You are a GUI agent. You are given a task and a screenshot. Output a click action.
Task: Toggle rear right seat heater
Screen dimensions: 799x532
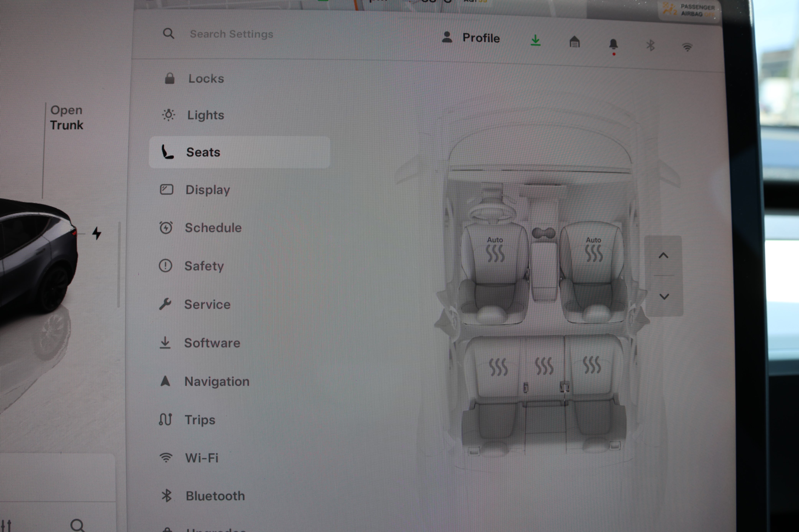click(x=592, y=365)
